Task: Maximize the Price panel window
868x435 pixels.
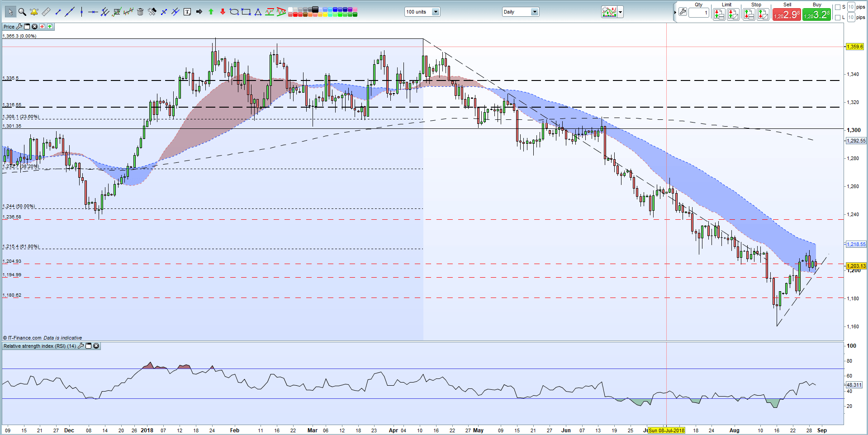Action: [27, 27]
